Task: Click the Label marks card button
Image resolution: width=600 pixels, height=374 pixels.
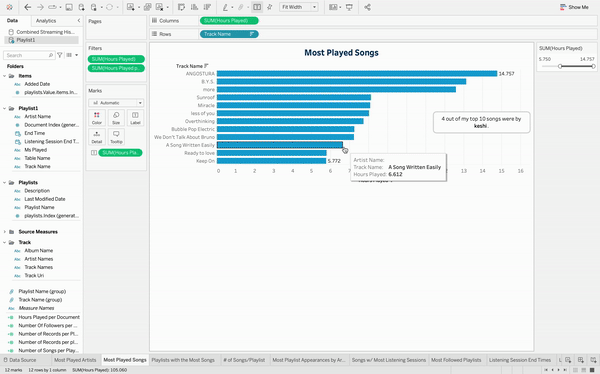Action: pos(135,118)
